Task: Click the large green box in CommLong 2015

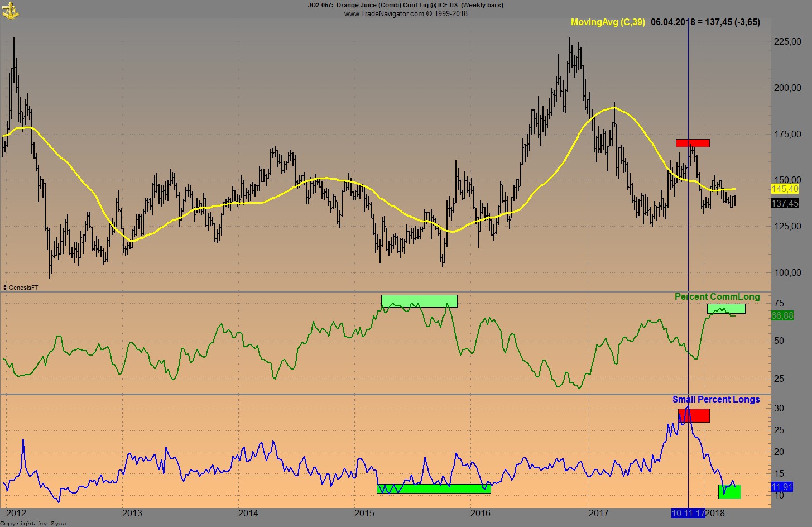Action: pyautogui.click(x=419, y=301)
